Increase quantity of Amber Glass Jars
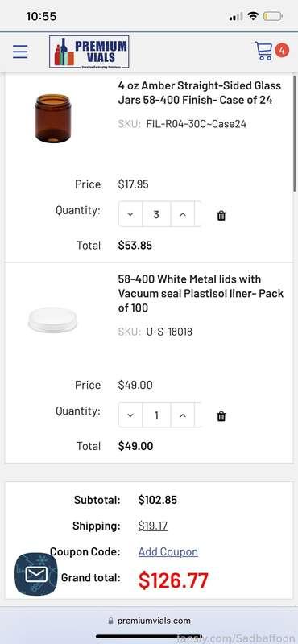This screenshot has width=298, height=644. [x=183, y=214]
